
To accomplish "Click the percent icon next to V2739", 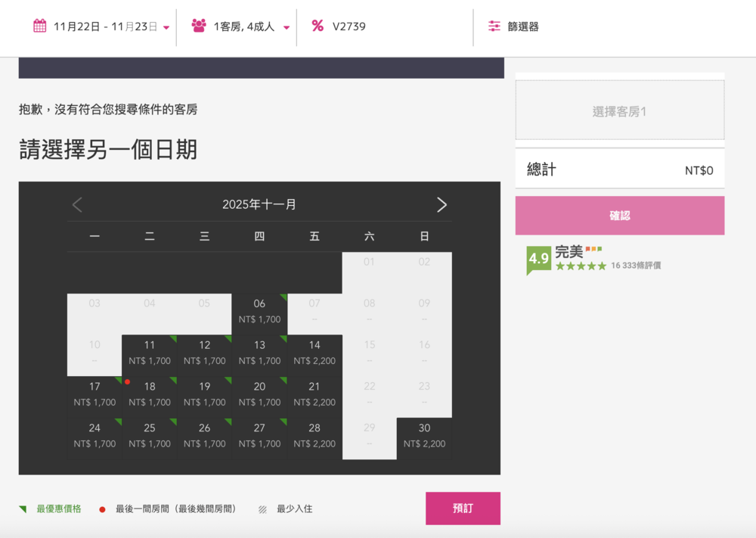I will [x=316, y=25].
